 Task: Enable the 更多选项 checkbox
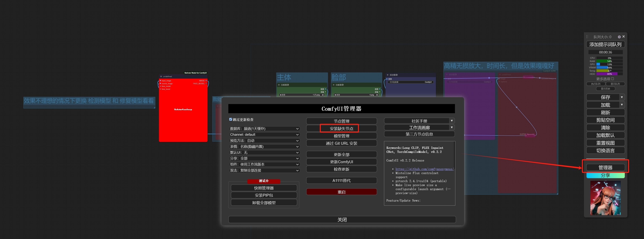pos(613,79)
